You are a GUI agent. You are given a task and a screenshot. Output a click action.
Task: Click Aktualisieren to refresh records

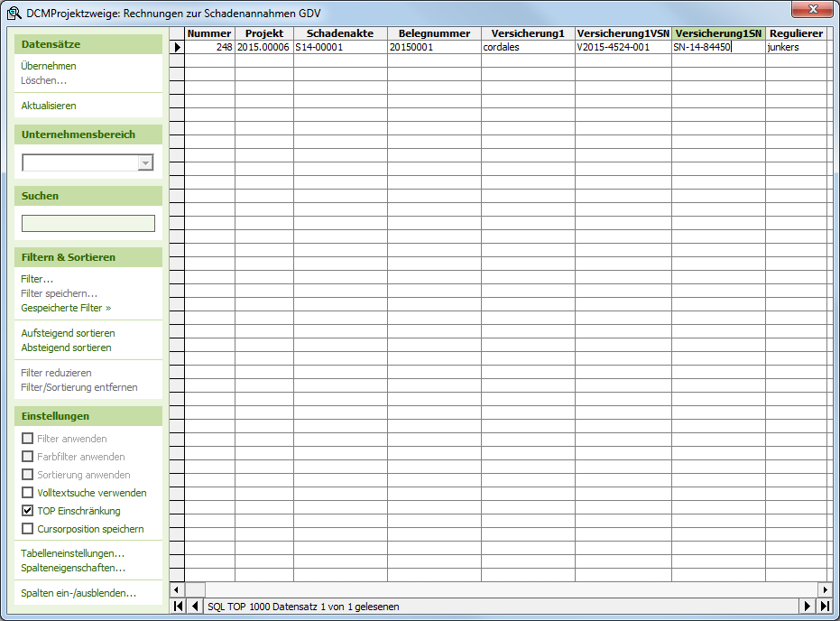tap(49, 106)
